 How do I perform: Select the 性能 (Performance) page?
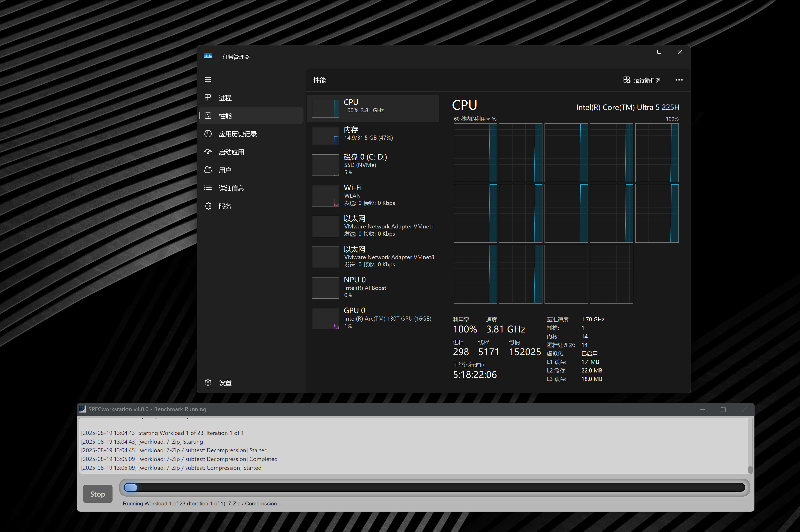coord(251,116)
